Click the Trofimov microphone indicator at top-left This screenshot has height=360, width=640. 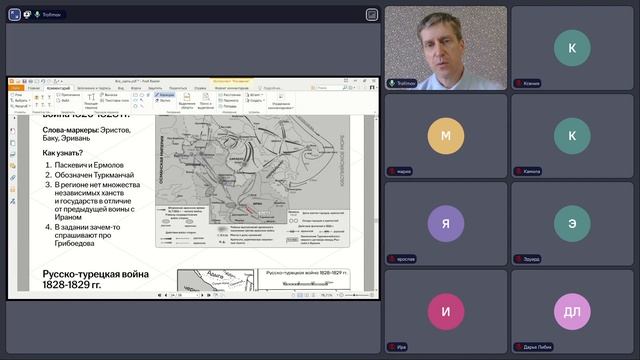(x=38, y=15)
